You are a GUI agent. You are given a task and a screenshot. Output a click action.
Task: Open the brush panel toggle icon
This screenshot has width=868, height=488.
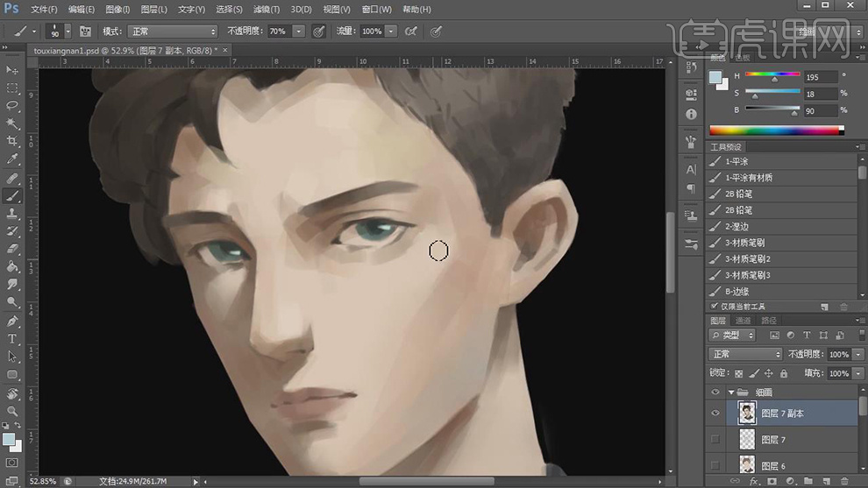coord(85,32)
